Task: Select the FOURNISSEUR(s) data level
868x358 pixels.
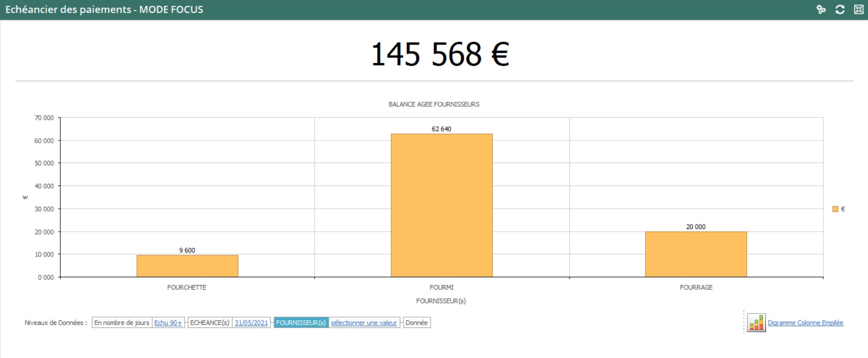Action: point(301,323)
